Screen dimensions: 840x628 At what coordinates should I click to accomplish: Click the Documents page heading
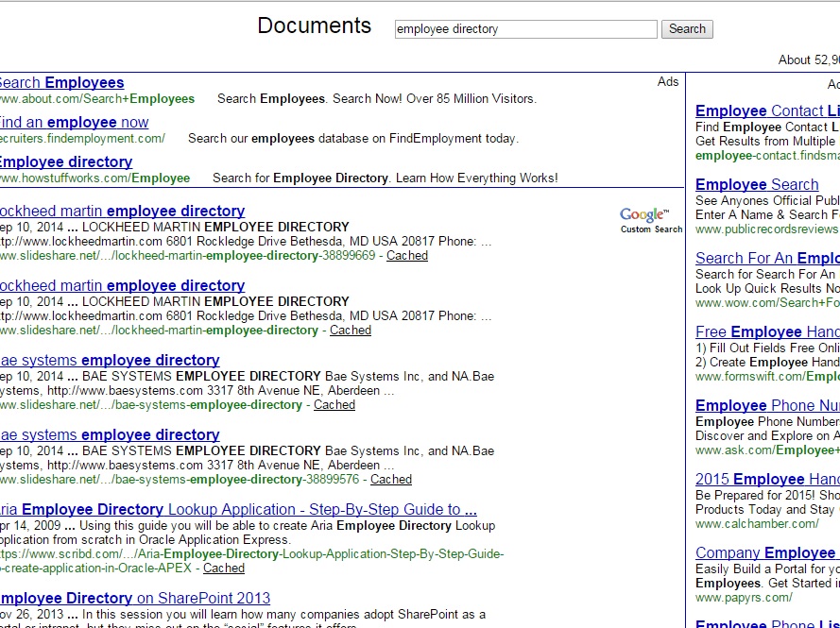point(314,25)
